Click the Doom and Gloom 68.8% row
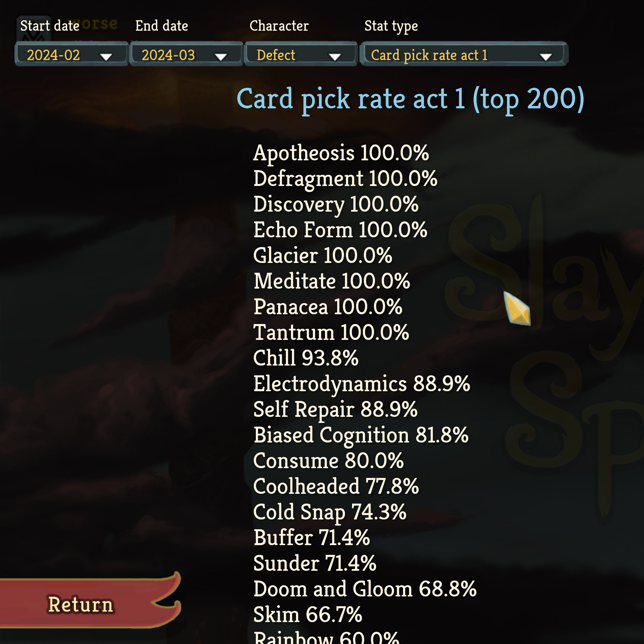644x644 pixels. click(365, 589)
